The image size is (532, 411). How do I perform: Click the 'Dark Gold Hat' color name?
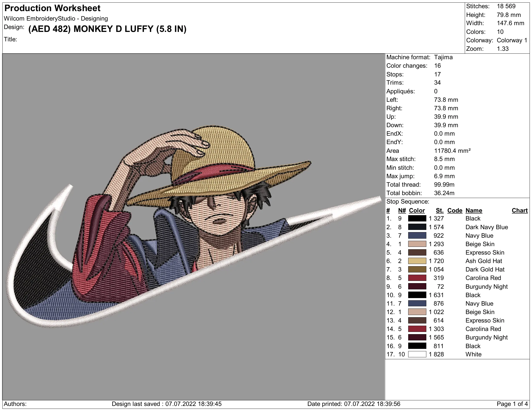click(485, 270)
